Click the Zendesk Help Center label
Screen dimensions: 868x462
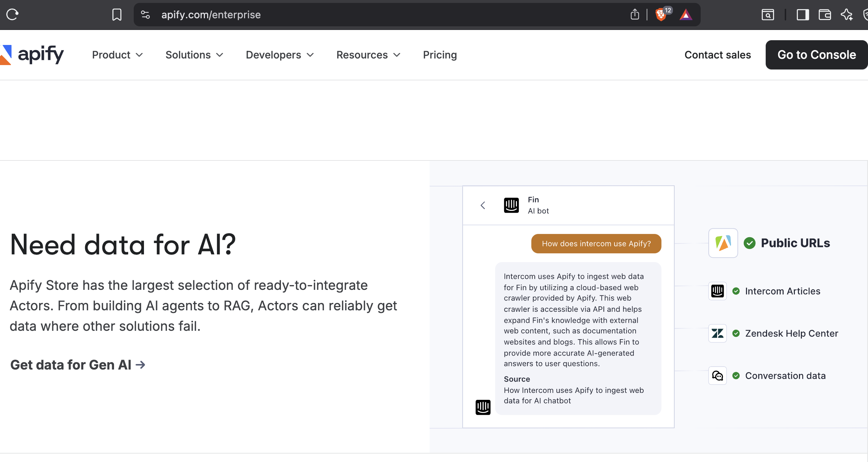[x=791, y=333]
